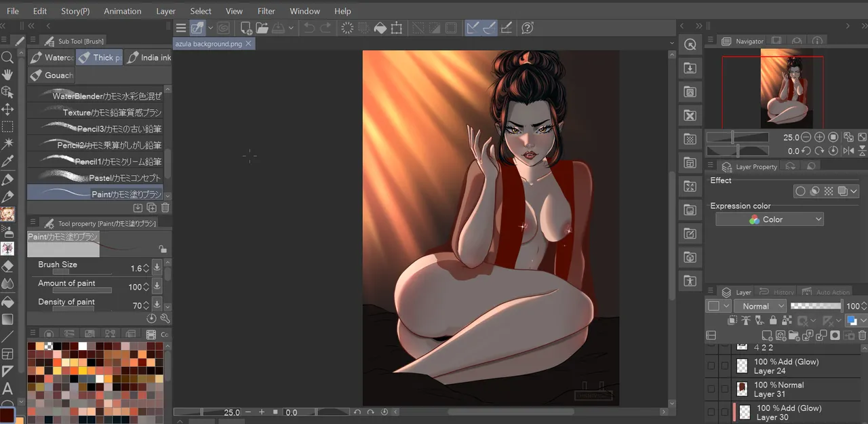Toggle visibility of Layer 31
868x424 pixels.
click(x=711, y=389)
